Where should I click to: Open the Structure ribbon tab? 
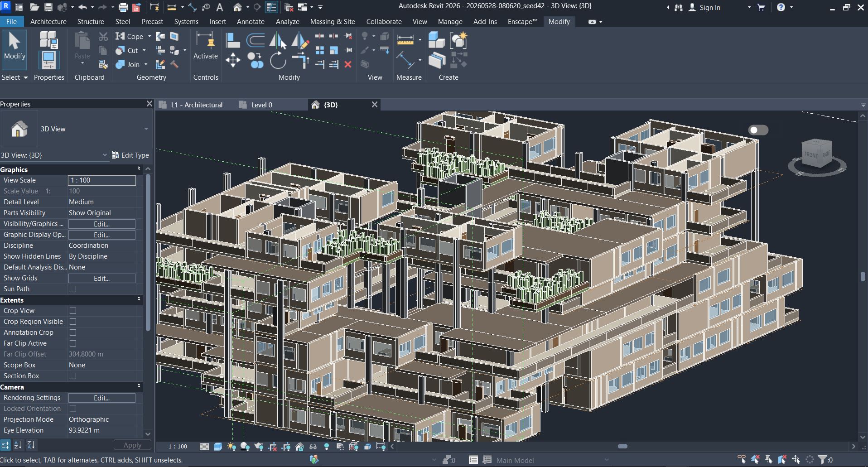(x=91, y=22)
